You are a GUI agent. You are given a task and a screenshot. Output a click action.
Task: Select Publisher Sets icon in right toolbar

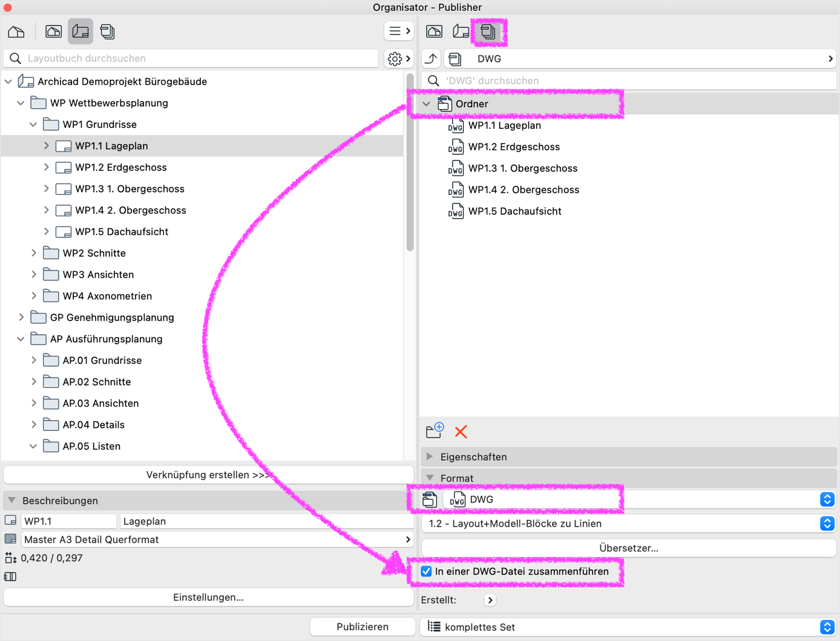(488, 31)
